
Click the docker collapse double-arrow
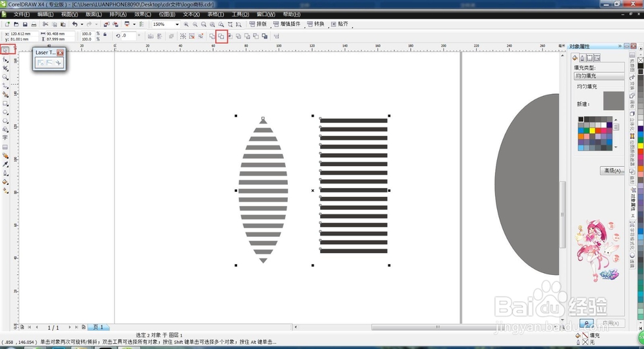(620, 46)
